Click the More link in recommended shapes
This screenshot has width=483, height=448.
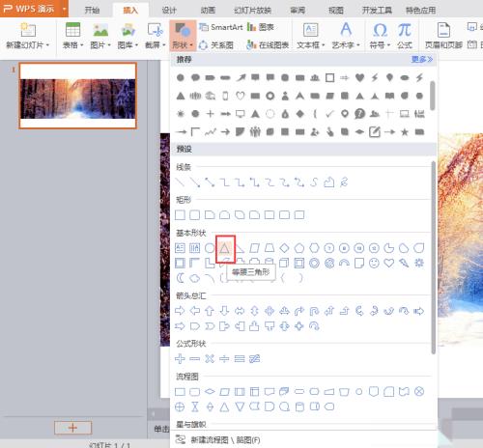pyautogui.click(x=422, y=59)
